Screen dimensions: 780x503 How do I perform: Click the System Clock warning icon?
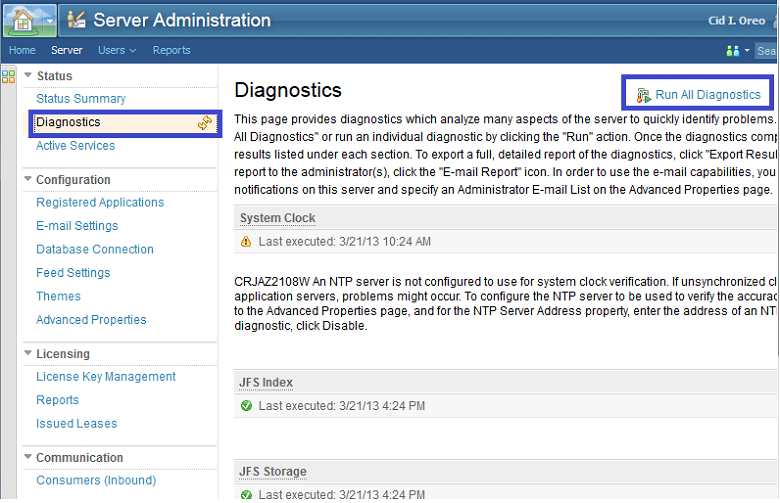246,242
